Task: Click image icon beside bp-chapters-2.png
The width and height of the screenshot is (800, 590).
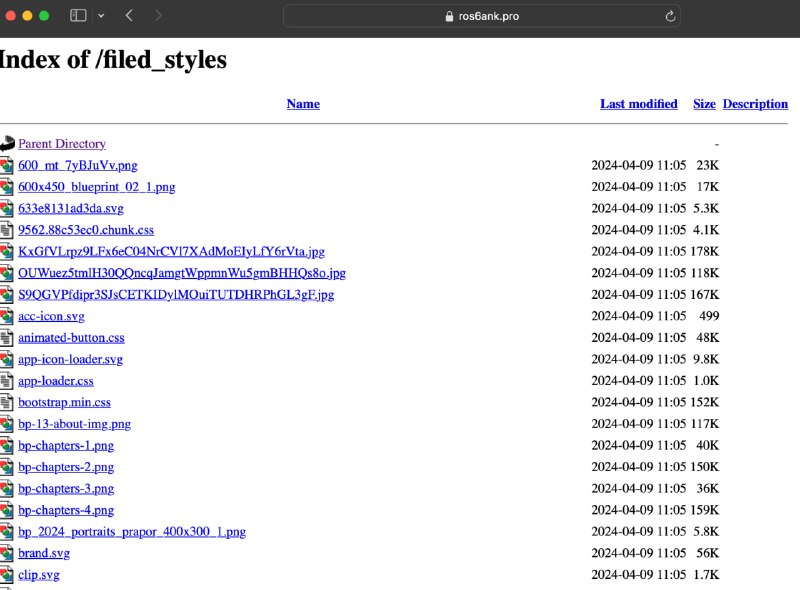Action: click(x=6, y=467)
